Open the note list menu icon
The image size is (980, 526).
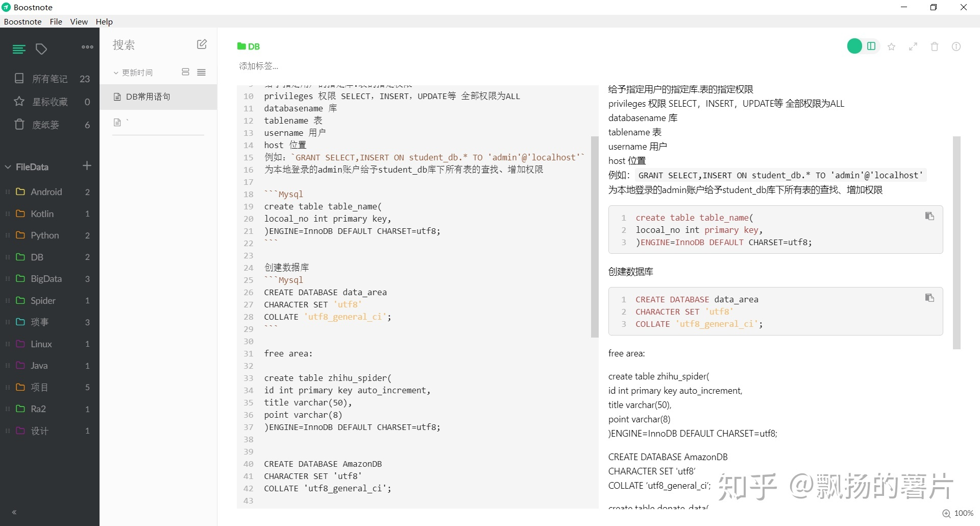tap(19, 49)
